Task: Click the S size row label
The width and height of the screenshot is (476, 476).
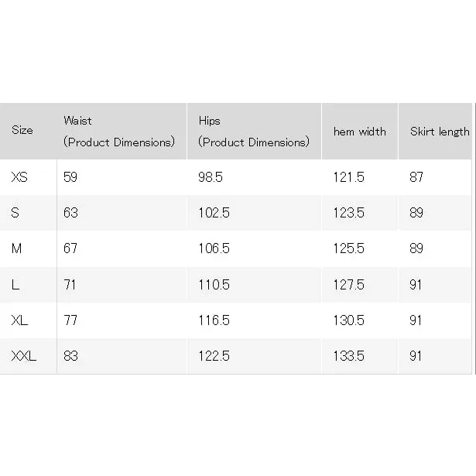Action: point(15,213)
